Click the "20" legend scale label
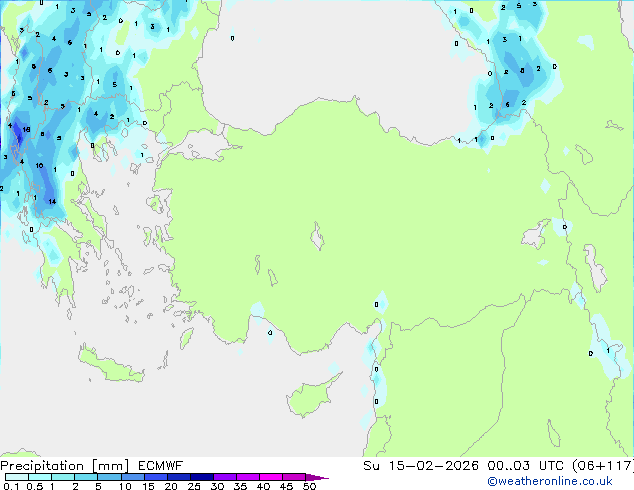634x490 pixels. 171,486
